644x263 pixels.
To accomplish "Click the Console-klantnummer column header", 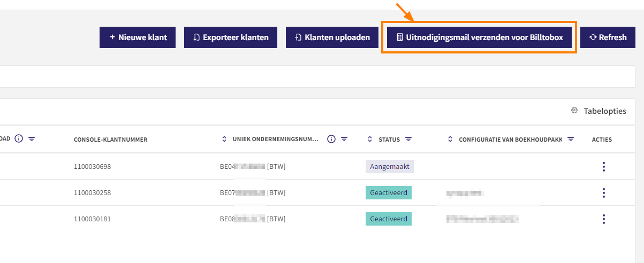I will tap(110, 140).
